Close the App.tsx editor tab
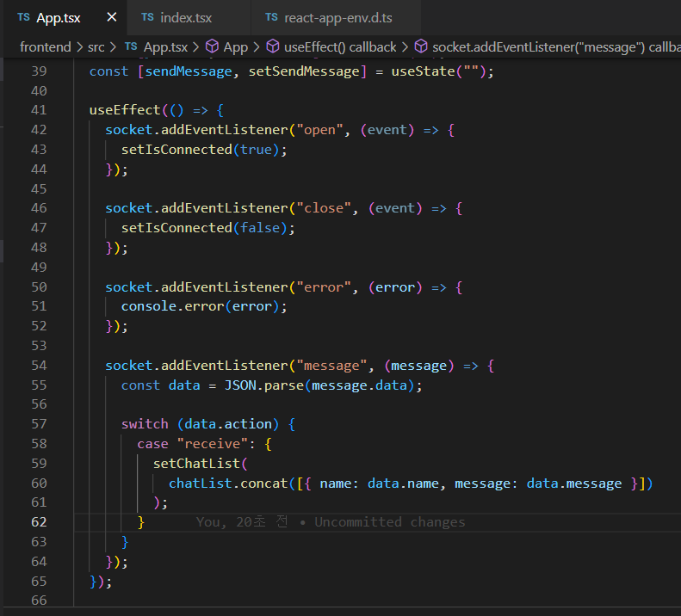Viewport: 681px width, 616px height. 112,17
